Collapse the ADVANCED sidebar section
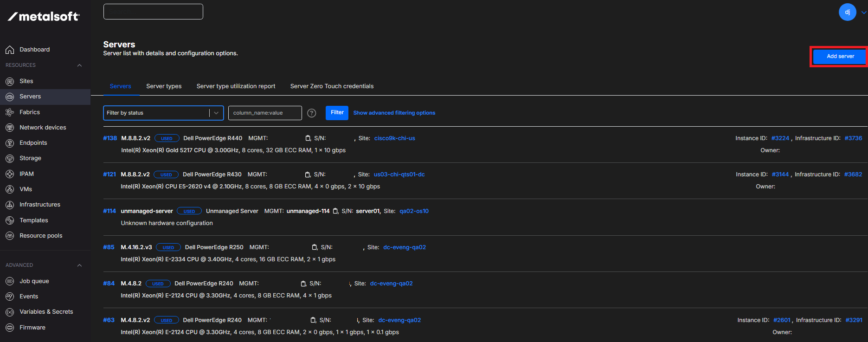 (79, 265)
